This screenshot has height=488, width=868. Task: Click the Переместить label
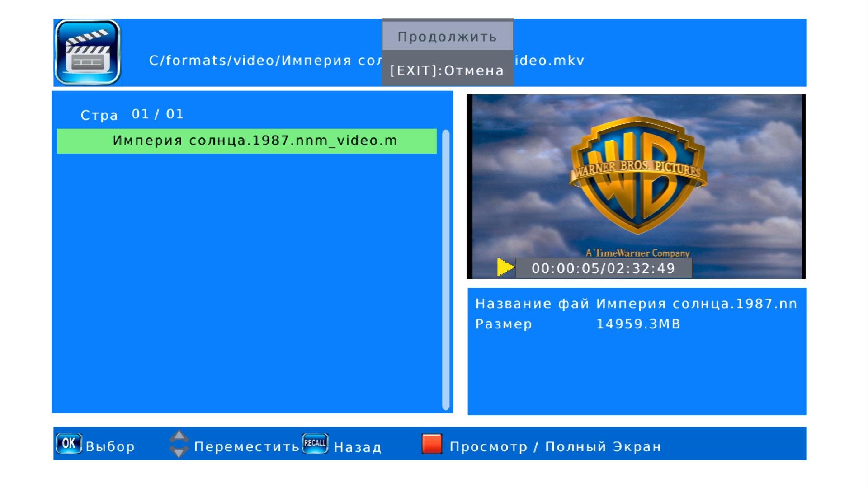point(247,446)
